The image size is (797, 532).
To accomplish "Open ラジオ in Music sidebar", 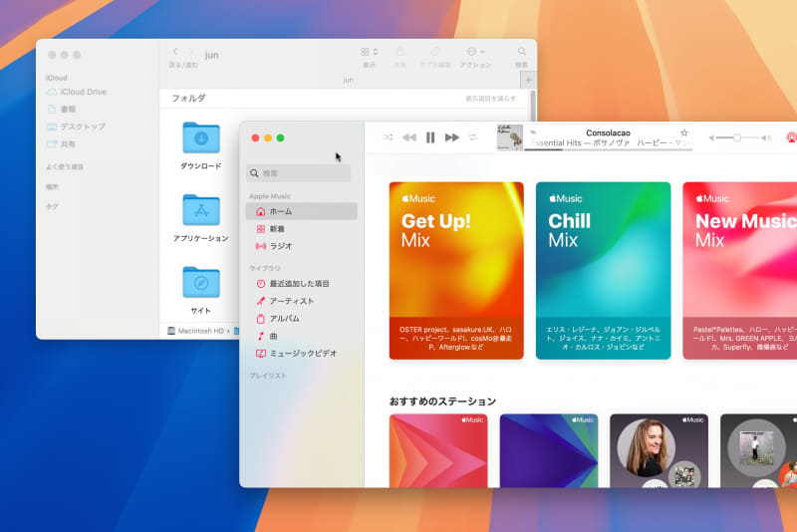I will (x=302, y=246).
